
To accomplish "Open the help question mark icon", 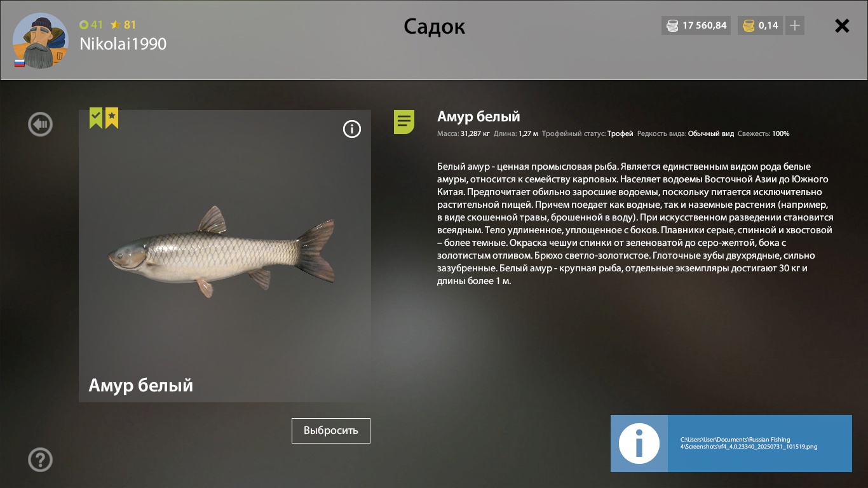I will tap(41, 459).
